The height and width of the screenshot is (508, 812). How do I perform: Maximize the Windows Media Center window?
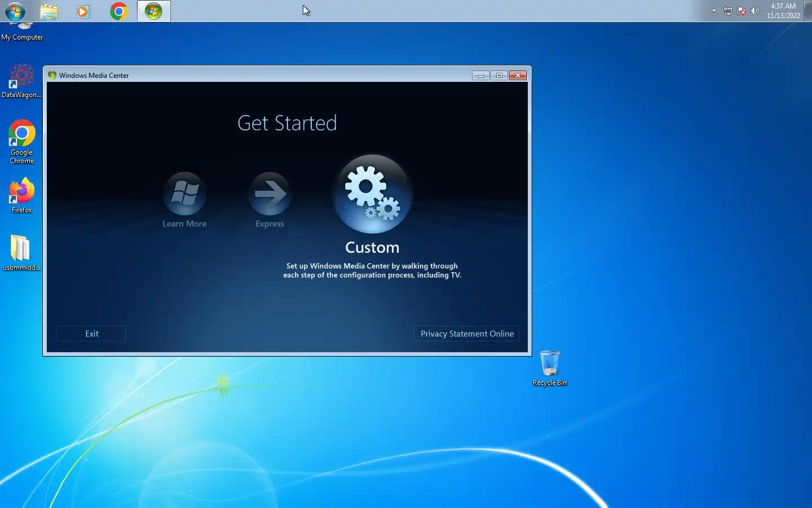(499, 75)
